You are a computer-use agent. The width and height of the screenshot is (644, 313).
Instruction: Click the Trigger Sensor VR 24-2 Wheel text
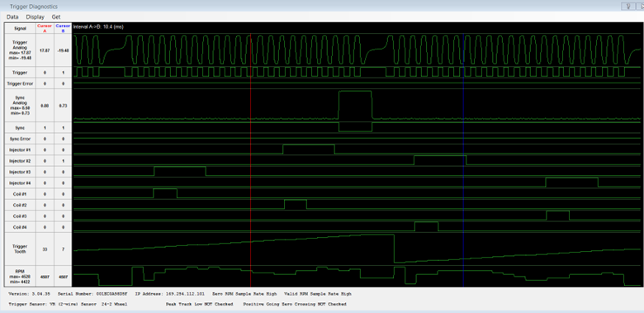[68, 304]
